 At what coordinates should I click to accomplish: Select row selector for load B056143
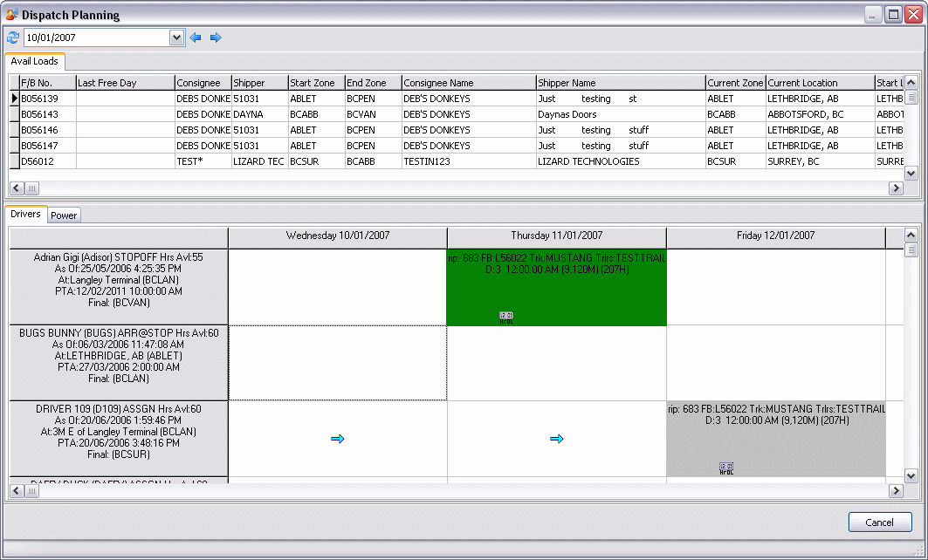[14, 114]
